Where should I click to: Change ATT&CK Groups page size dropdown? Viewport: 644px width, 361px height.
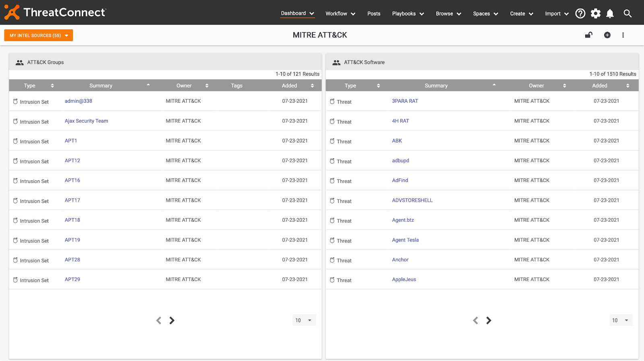(304, 320)
